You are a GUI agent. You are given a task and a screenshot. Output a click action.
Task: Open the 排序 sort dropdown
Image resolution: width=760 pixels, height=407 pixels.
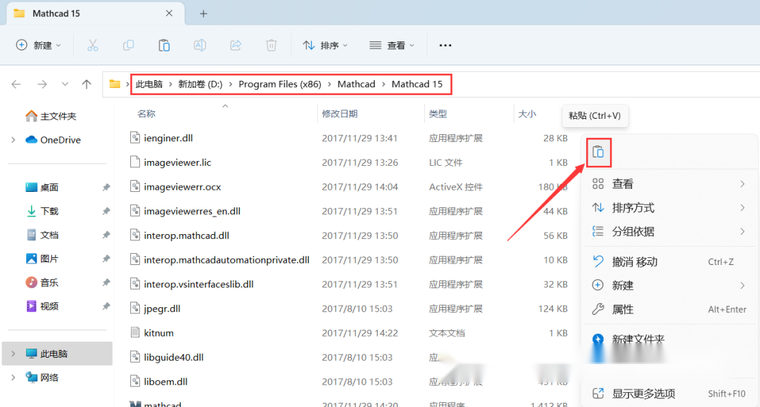(326, 45)
